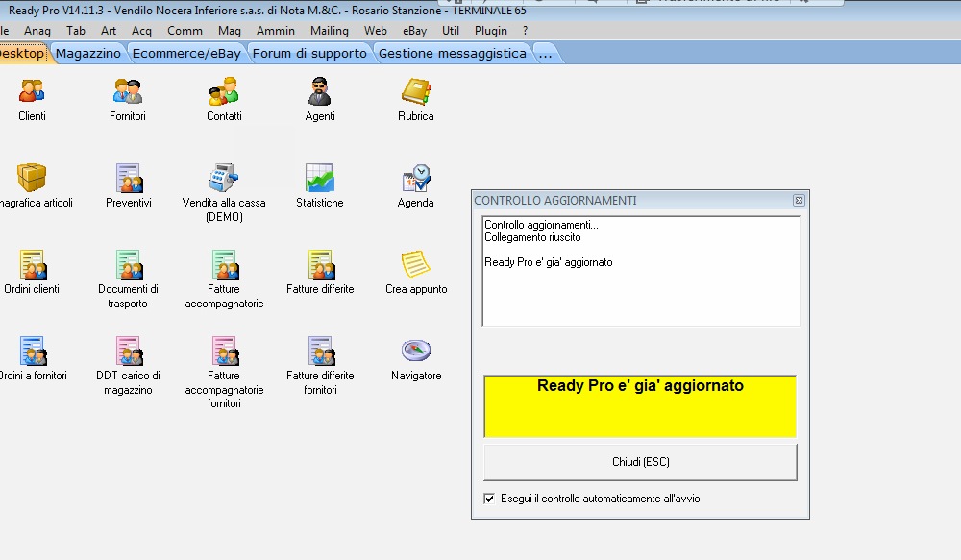
Task: Open Fatture accompagnatorie icon
Action: [224, 264]
